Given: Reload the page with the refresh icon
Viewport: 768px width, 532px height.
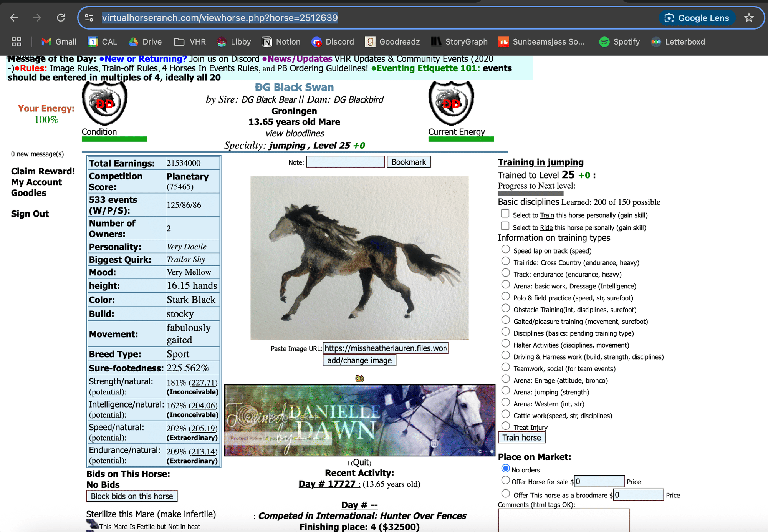Looking at the screenshot, I should [61, 18].
